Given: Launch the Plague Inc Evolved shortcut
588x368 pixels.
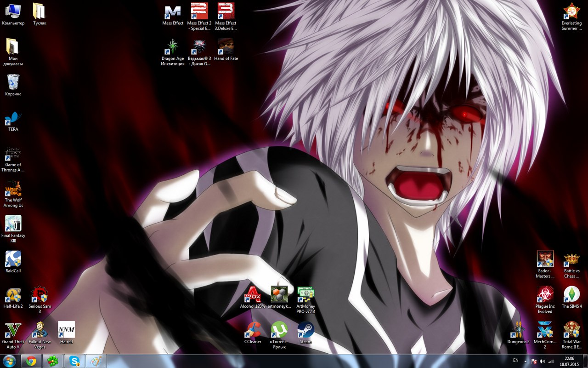Looking at the screenshot, I should [545, 300].
